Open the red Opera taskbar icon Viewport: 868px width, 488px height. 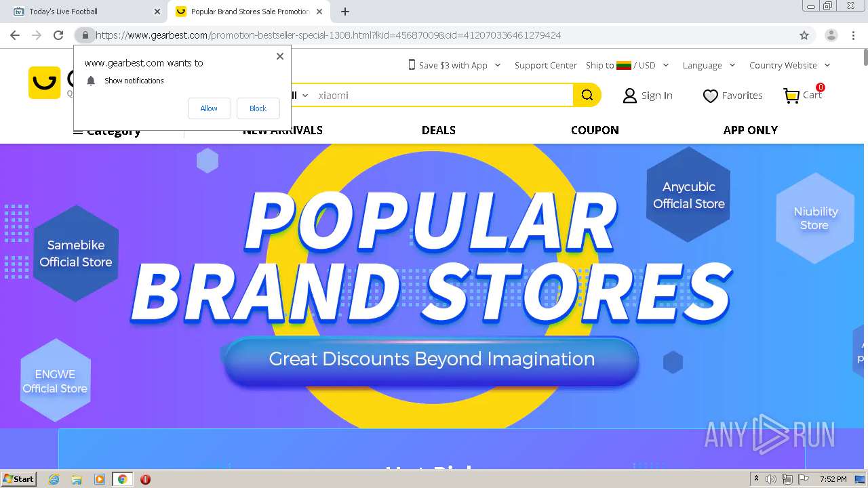(x=145, y=479)
